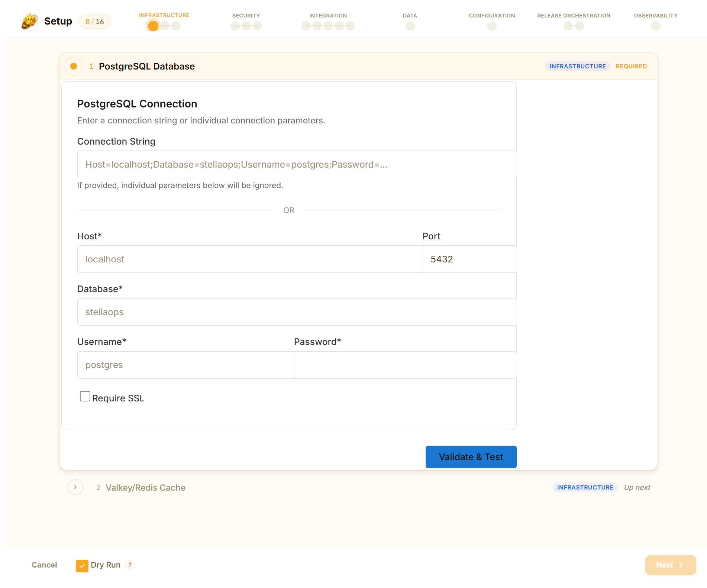Viewport: 707px width, 588px height.
Task: Click the Next button
Action: [x=670, y=565]
